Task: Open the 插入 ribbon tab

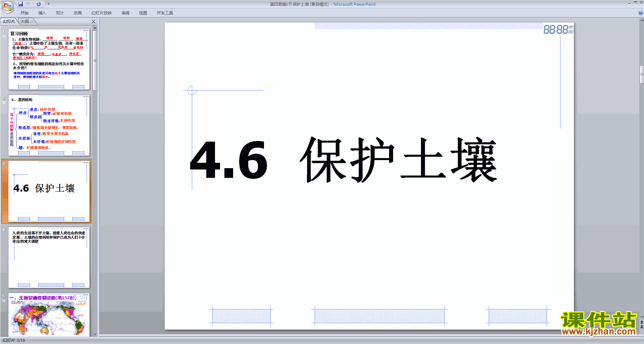Action: 42,13
